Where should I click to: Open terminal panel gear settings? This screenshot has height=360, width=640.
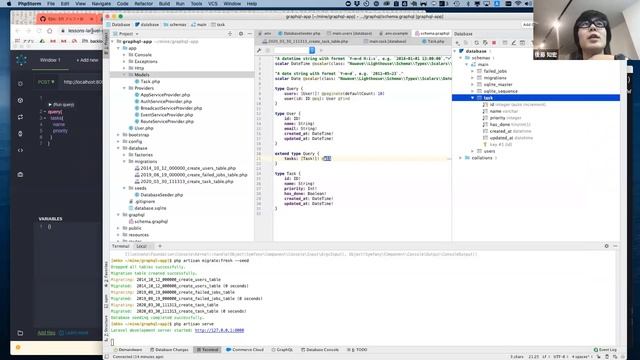607,246
